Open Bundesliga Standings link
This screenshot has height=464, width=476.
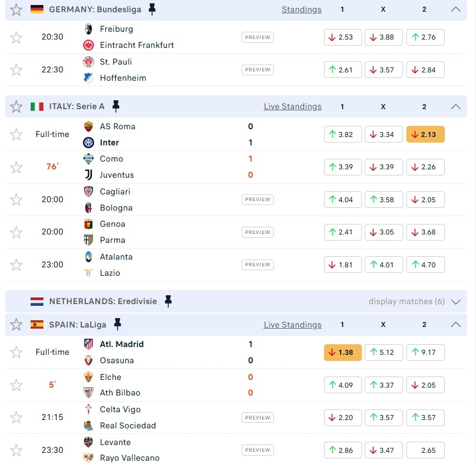(x=301, y=9)
